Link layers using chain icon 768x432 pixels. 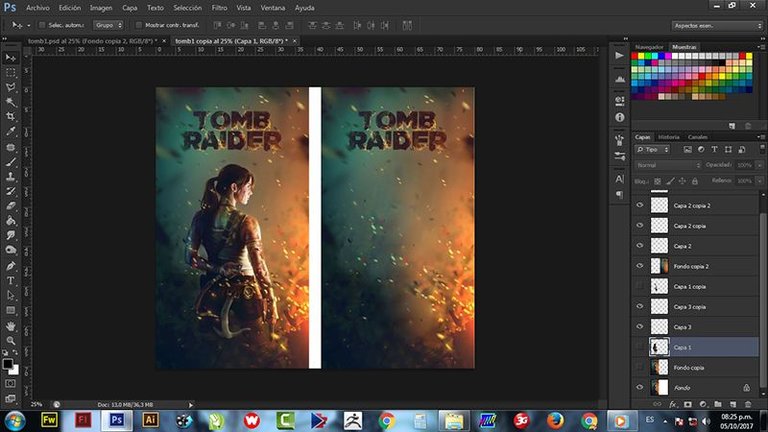click(657, 404)
